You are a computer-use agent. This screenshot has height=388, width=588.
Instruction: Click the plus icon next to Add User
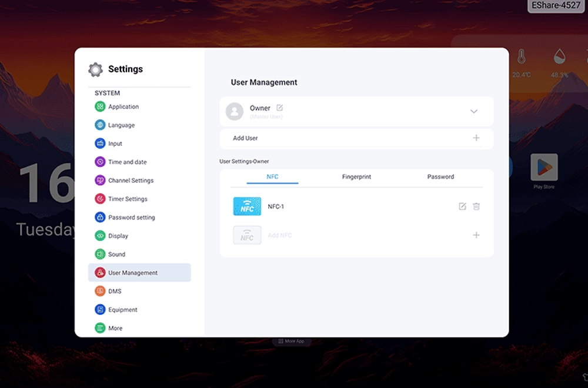(x=476, y=138)
